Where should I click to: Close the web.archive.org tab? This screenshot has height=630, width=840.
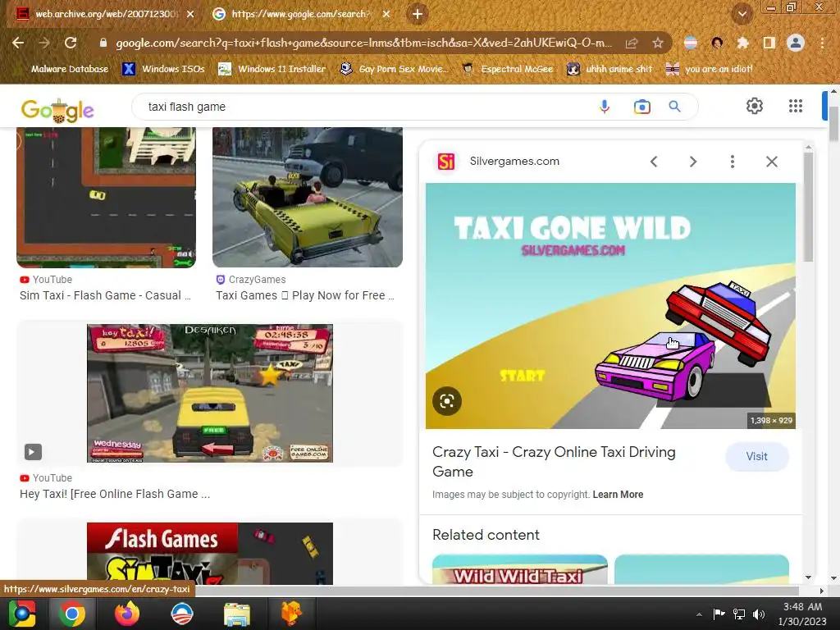[x=190, y=14]
